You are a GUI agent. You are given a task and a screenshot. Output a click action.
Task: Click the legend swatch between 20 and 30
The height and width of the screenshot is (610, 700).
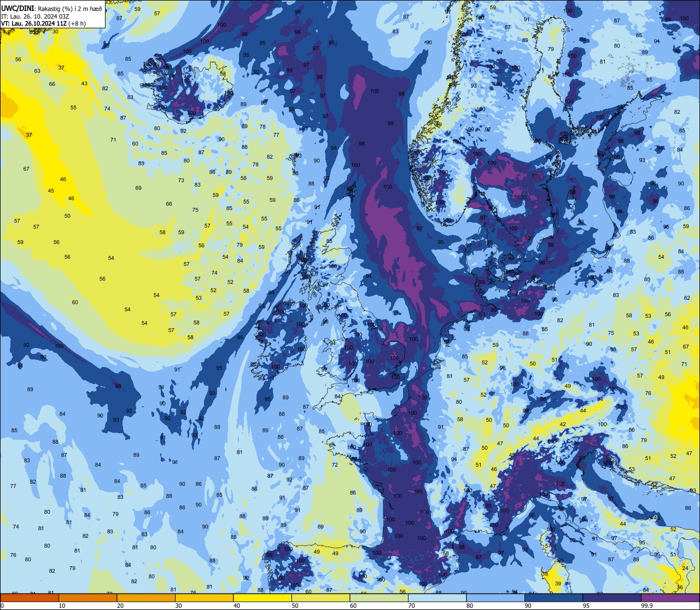pyautogui.click(x=146, y=598)
